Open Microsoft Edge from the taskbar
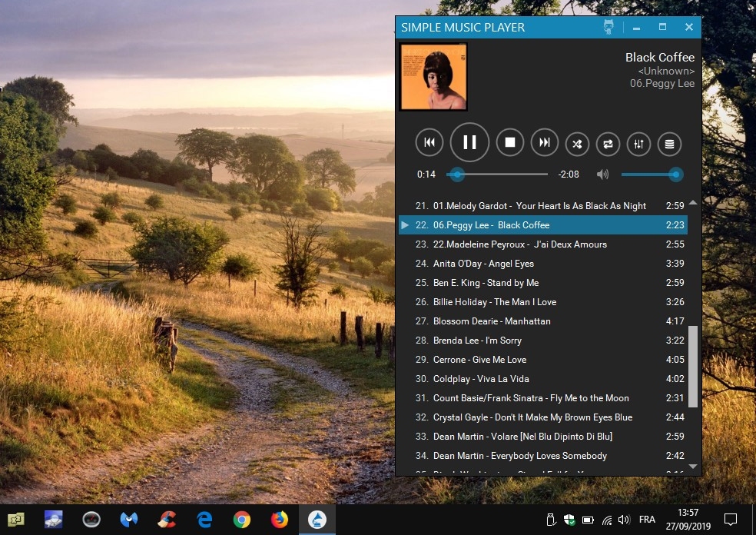Screen dimensions: 756x535 pos(204,520)
